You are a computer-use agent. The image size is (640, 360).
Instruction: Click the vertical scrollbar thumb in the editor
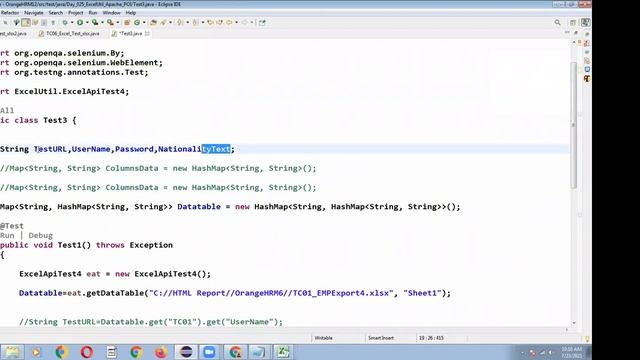point(573,124)
